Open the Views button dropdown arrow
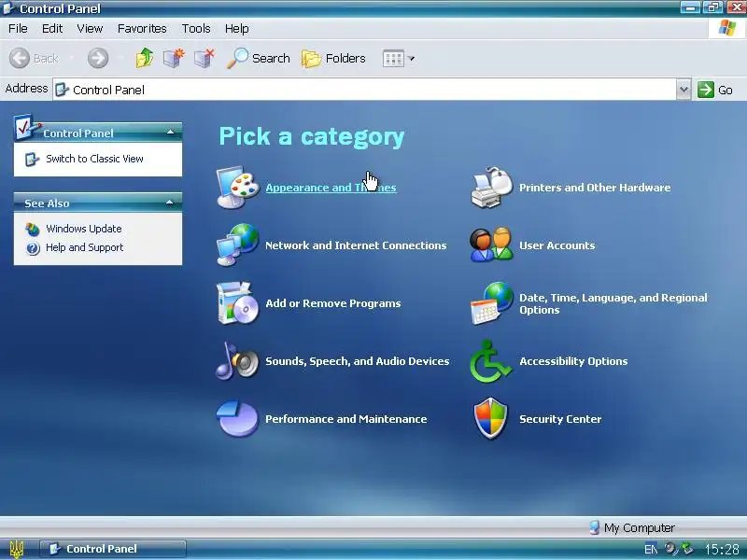 [x=412, y=59]
